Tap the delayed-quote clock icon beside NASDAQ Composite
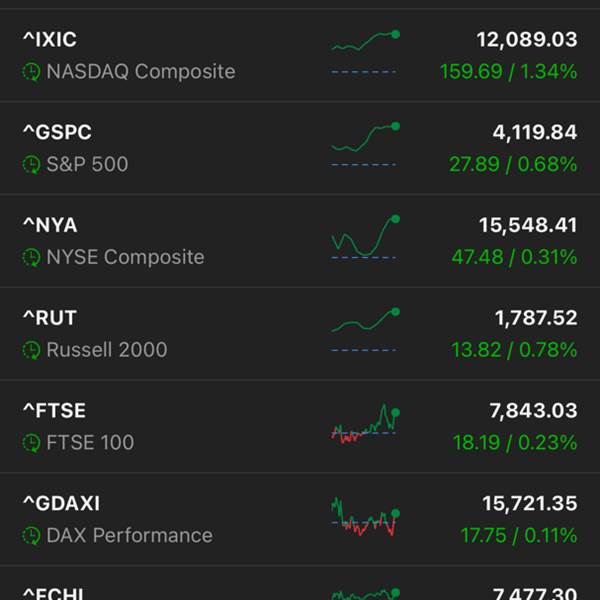The height and width of the screenshot is (600, 600). coord(31,72)
